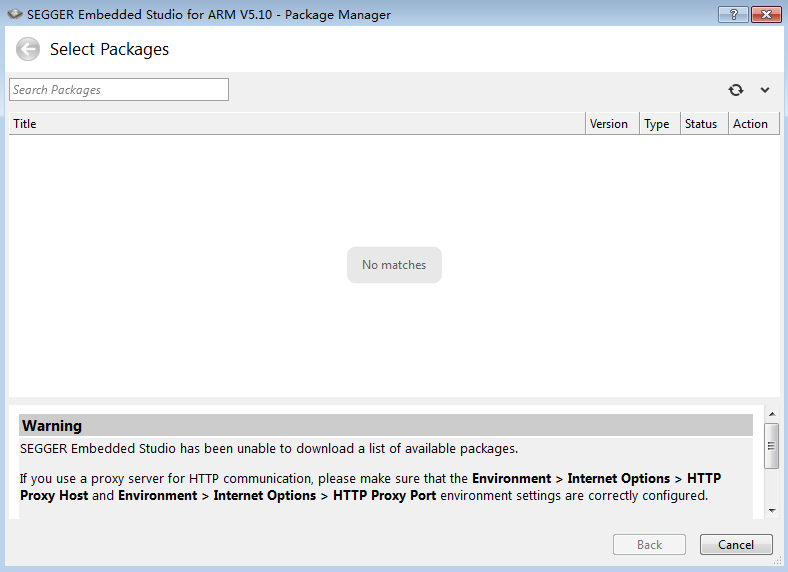
Task: Cancel the Package Manager dialog
Action: click(x=736, y=544)
